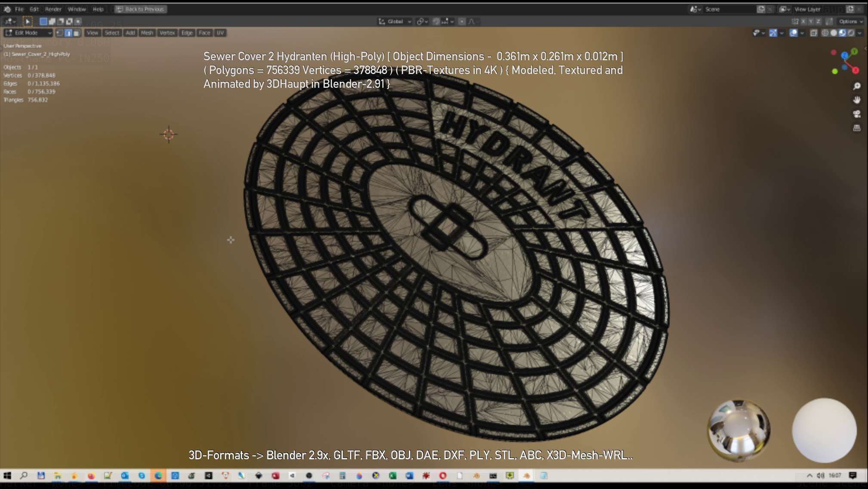Toggle X axis mesh mirror
This screenshot has width=868, height=489.
pyautogui.click(x=803, y=21)
